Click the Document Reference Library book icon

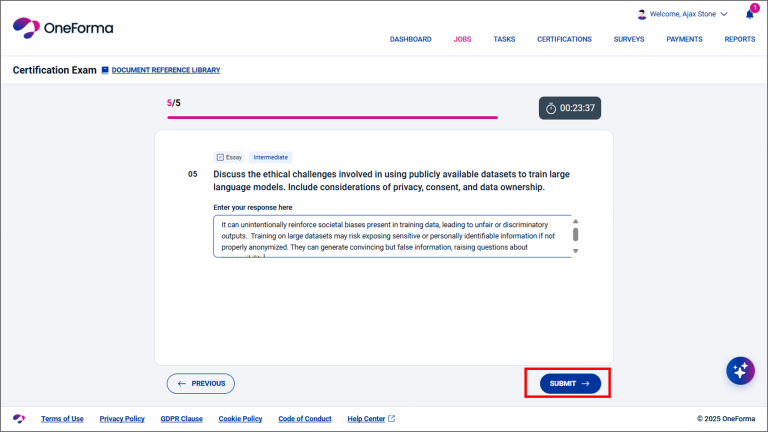[x=105, y=70]
